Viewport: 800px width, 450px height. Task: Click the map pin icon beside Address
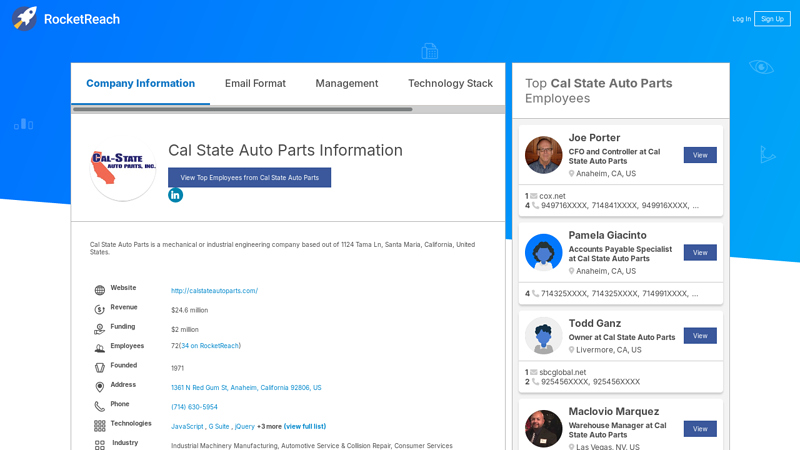(x=99, y=387)
